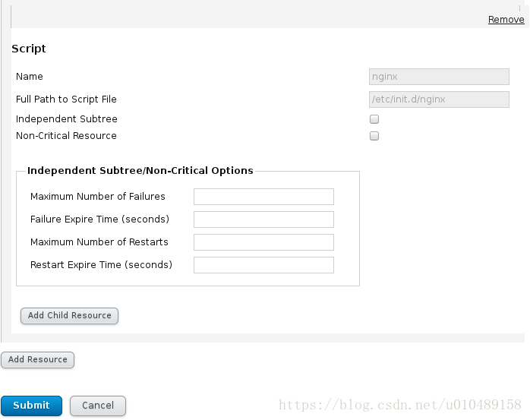Image resolution: width=530 pixels, height=420 pixels.
Task: Cancel the resource editing form
Action: coord(98,406)
